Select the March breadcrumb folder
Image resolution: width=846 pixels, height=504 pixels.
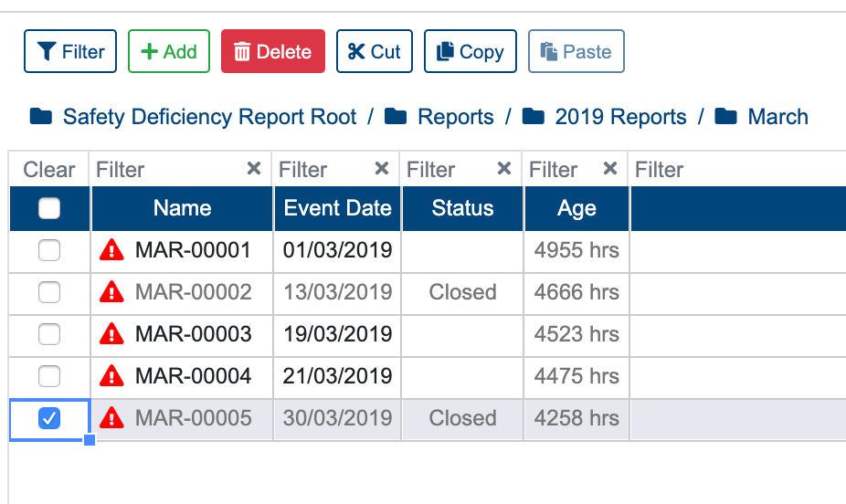[777, 117]
